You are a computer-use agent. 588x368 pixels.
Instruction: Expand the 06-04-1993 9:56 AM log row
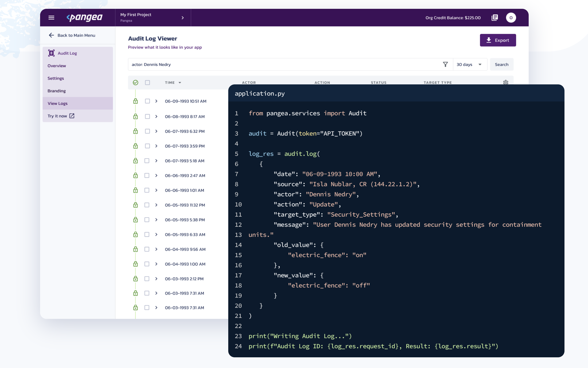[156, 249]
